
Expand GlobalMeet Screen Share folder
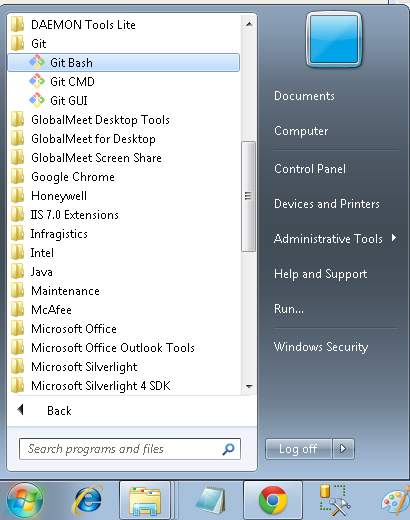(x=123, y=157)
